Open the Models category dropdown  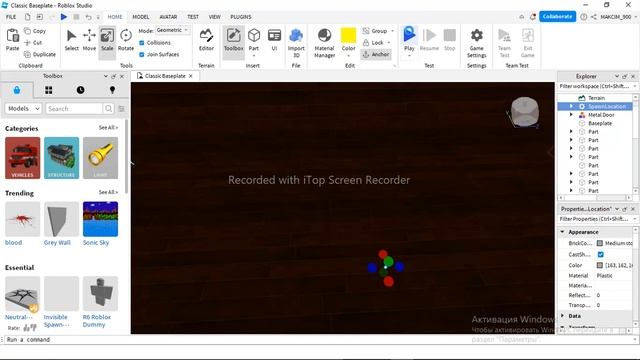click(x=23, y=109)
